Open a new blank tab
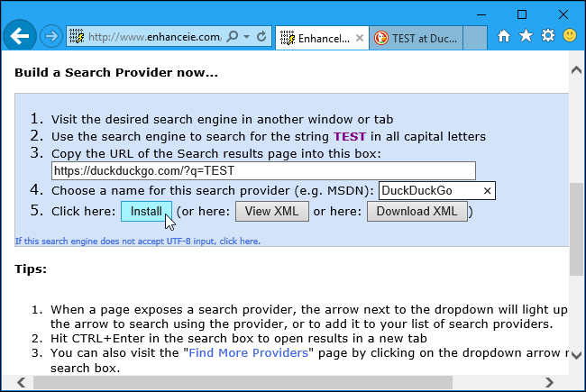 coord(477,37)
